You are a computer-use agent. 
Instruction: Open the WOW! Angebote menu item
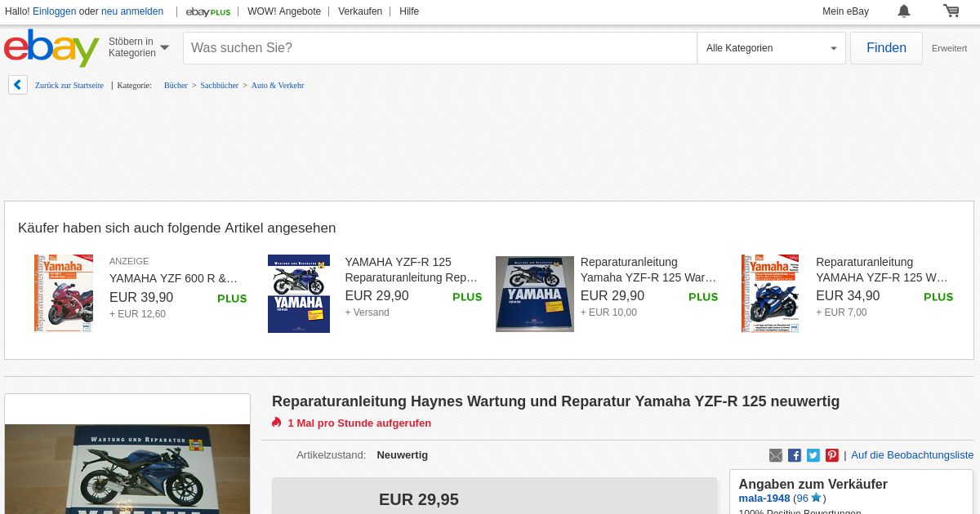[x=284, y=11]
